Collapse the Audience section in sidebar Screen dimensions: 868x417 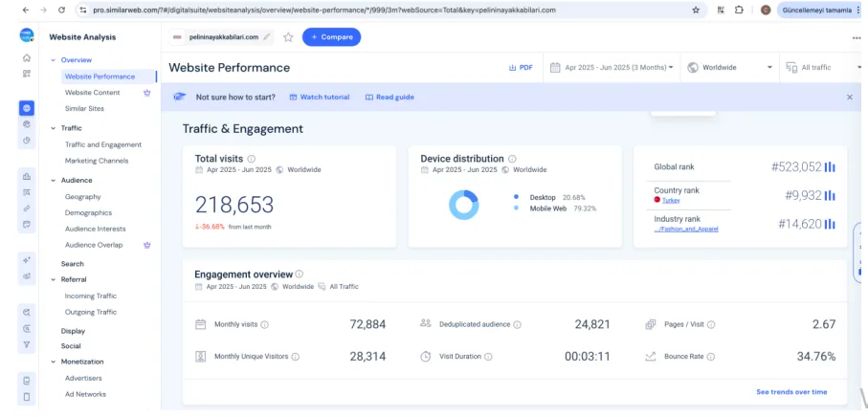pyautogui.click(x=54, y=181)
